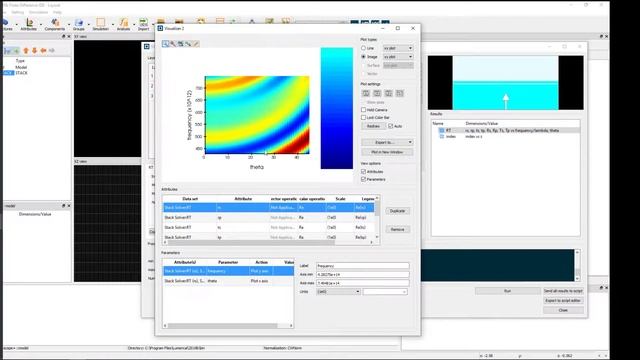Click Send all results to script button
Viewport: 640px width, 360px height.
[x=563, y=291]
